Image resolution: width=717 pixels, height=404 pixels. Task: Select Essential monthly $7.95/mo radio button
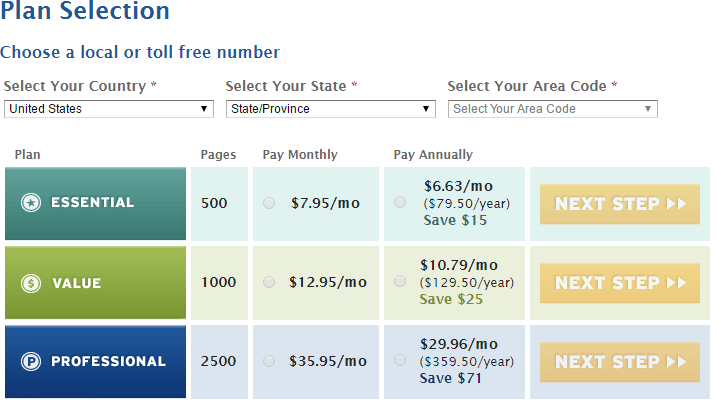tap(269, 203)
